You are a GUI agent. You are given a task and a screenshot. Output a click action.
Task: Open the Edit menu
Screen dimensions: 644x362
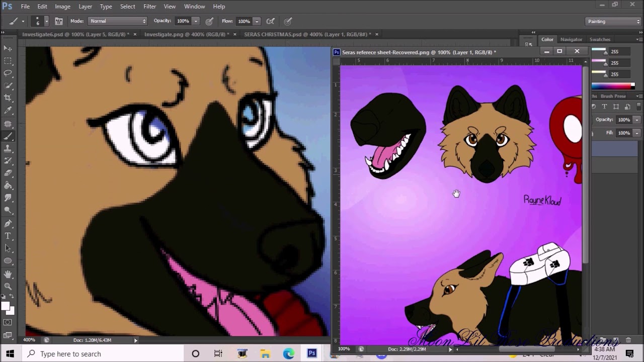click(x=42, y=7)
